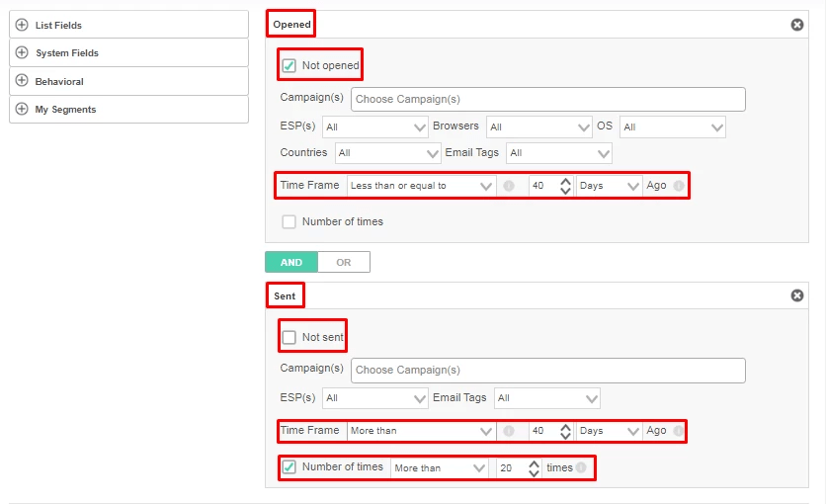Open the My Segments section

tap(128, 109)
